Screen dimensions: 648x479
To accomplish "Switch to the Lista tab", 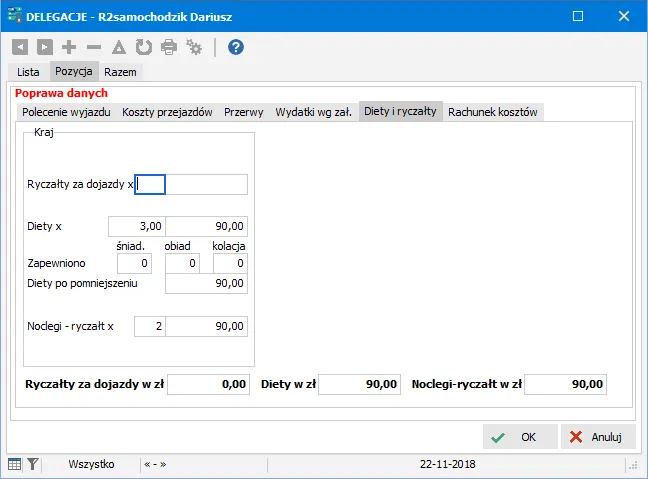I will pyautogui.click(x=28, y=72).
